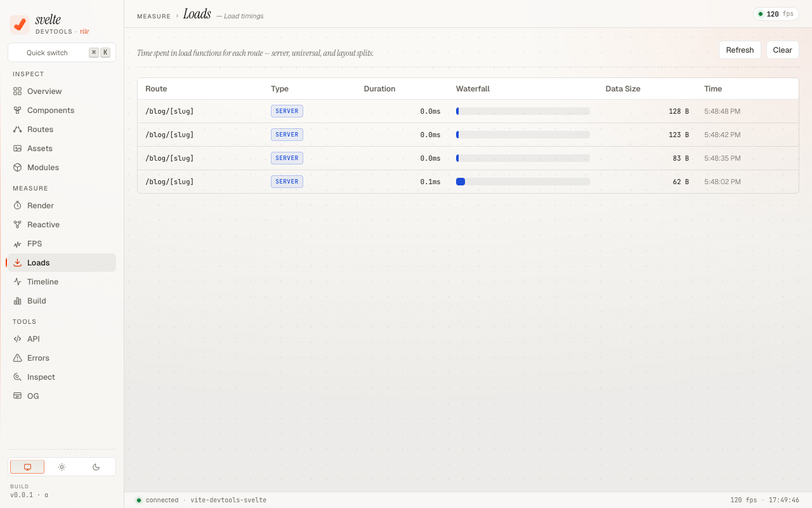This screenshot has width=812, height=508.
Task: Click the waterfall bar for 5:48:48 PM
Action: pos(523,111)
